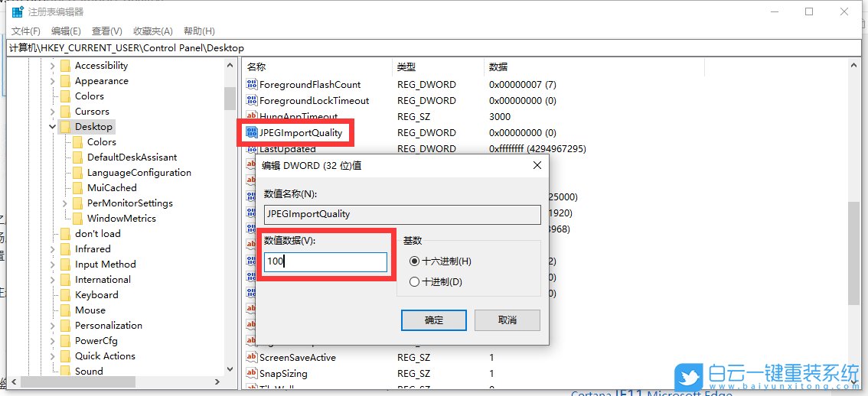Click the key tree's vertical scrollbar thumb
This screenshot has width=868, height=396.
[230, 98]
